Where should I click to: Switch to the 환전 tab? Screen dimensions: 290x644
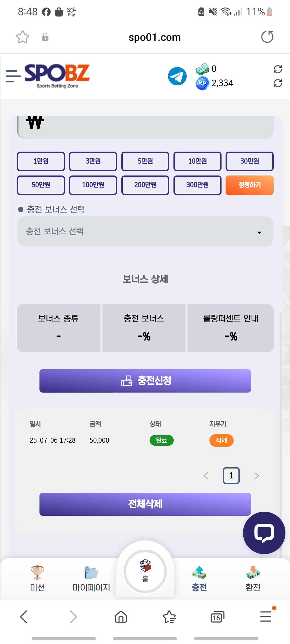253,579
